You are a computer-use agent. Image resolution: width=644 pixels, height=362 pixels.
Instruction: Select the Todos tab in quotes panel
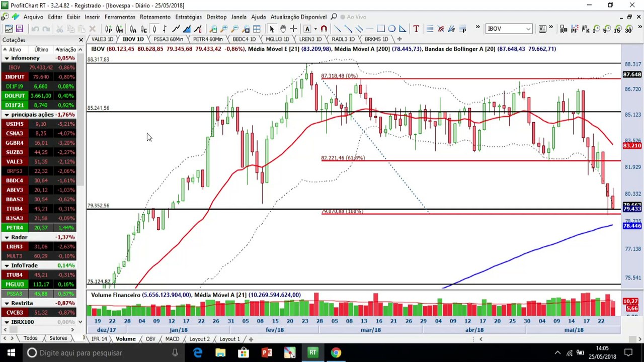point(30,338)
